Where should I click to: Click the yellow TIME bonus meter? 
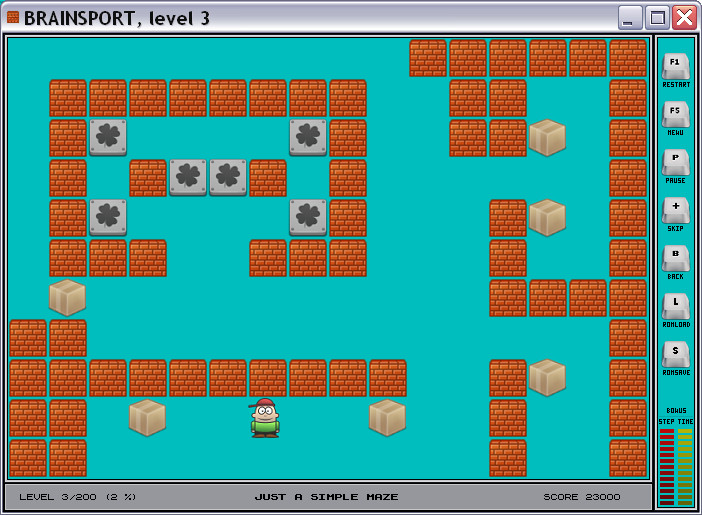pos(685,467)
